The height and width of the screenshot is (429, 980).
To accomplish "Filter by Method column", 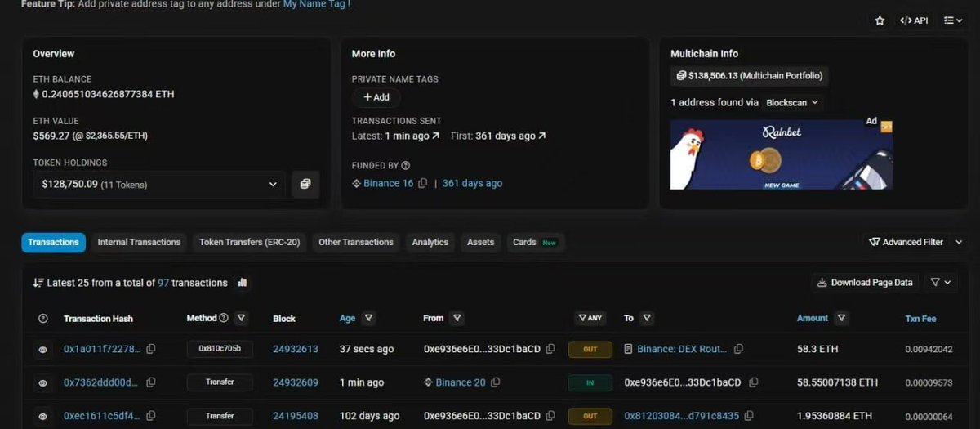I will coord(241,318).
